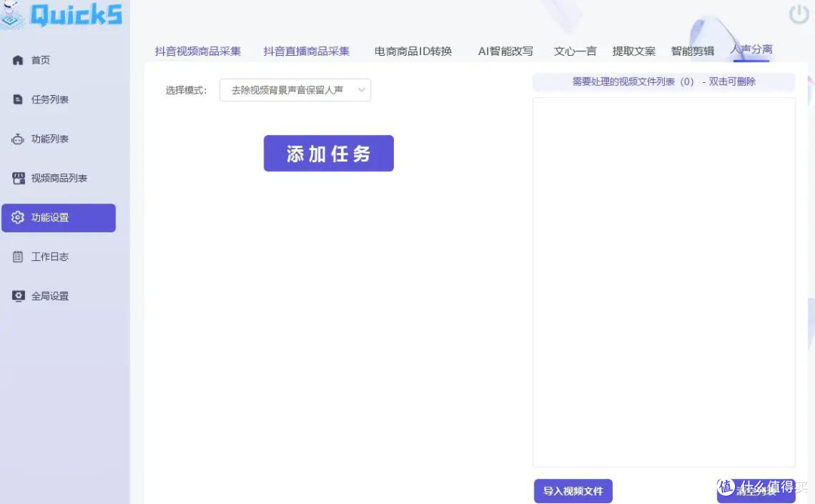Switch to the 人声分离 tab
815x504 pixels.
(x=752, y=49)
